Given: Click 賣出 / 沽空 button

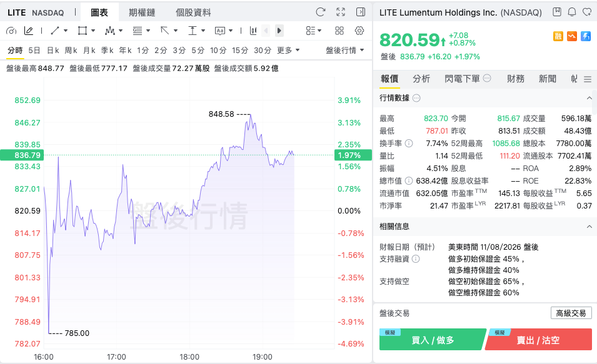Looking at the screenshot, I should (538, 340).
